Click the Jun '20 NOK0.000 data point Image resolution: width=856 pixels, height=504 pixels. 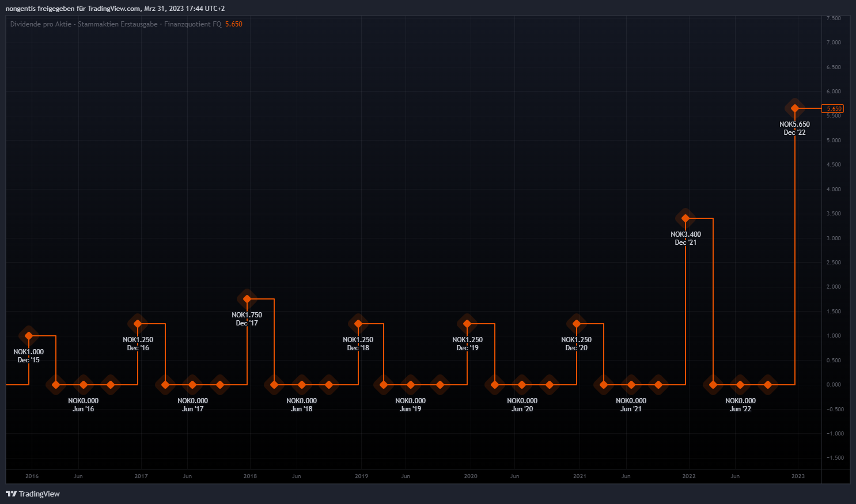522,385
